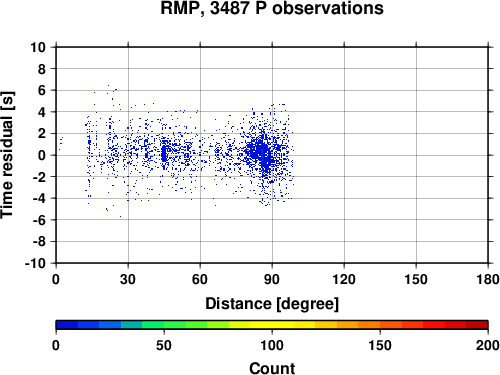
Task: Click colorbar tick label "50"
Action: [164, 345]
